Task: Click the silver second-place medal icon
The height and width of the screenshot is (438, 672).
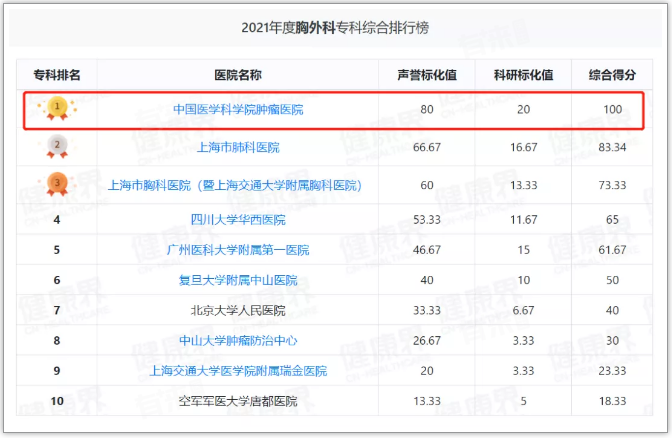Action: coord(58,147)
